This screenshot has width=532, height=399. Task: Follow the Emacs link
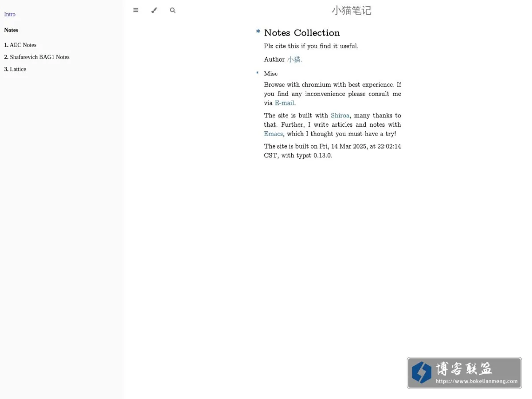pos(273,134)
